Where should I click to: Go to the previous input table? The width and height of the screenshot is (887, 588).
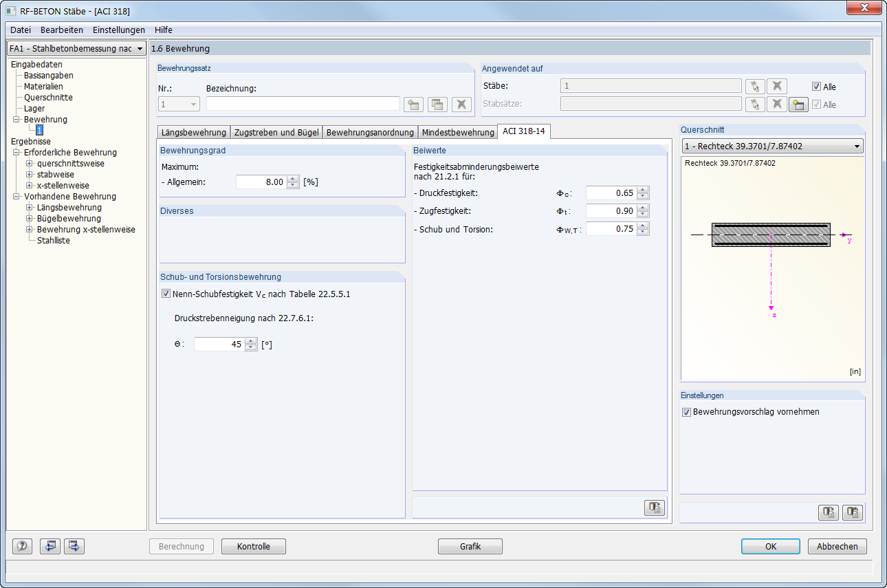(50, 546)
